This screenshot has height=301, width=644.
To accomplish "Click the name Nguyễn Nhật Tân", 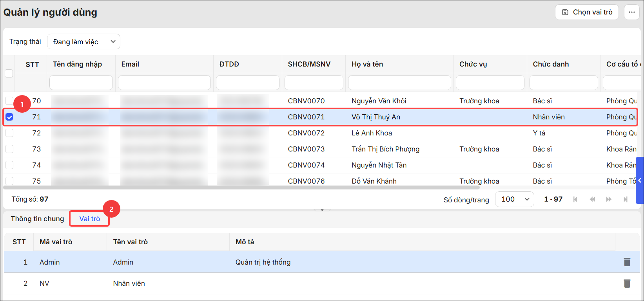I will [379, 165].
